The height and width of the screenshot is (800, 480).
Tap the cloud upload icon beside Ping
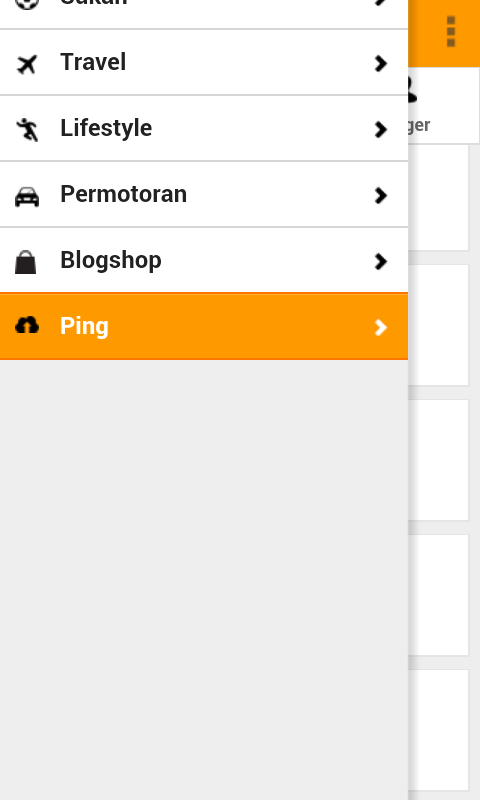(27, 325)
